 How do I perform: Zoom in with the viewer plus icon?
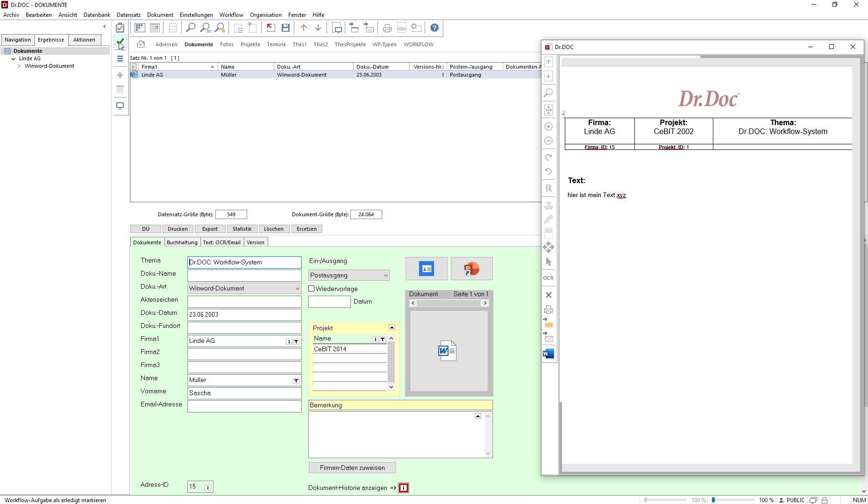coord(548,127)
